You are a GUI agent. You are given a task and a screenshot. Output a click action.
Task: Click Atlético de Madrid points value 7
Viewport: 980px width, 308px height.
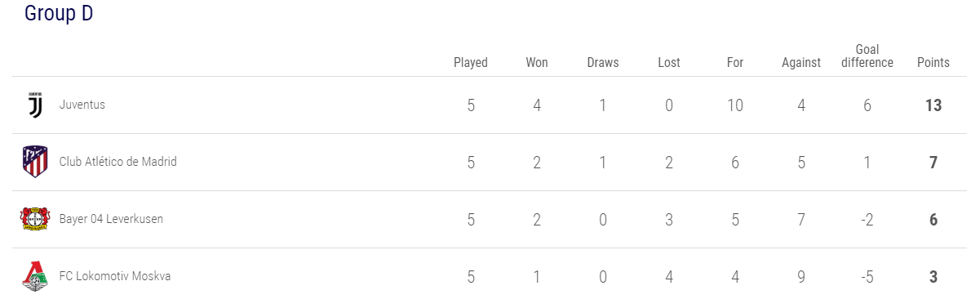tap(933, 163)
